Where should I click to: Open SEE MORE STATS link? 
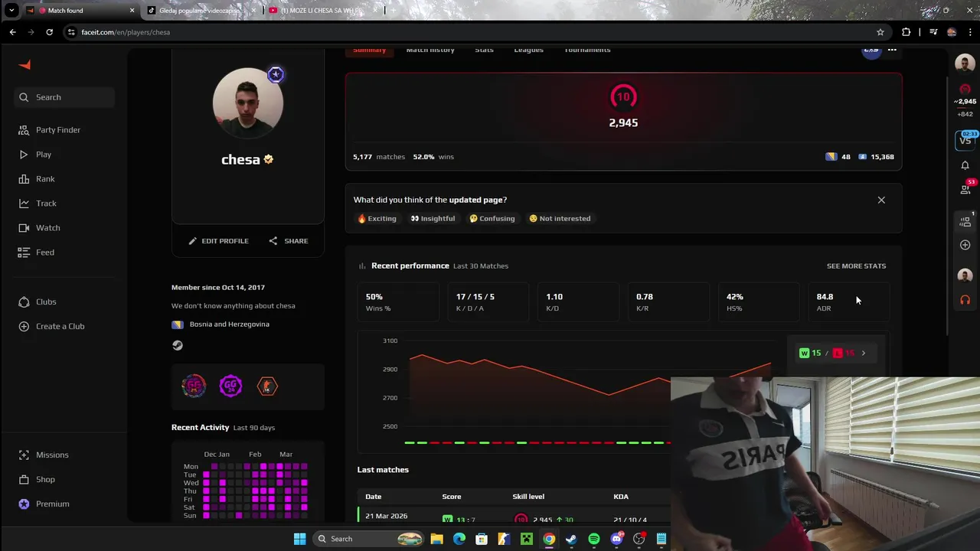[856, 266]
